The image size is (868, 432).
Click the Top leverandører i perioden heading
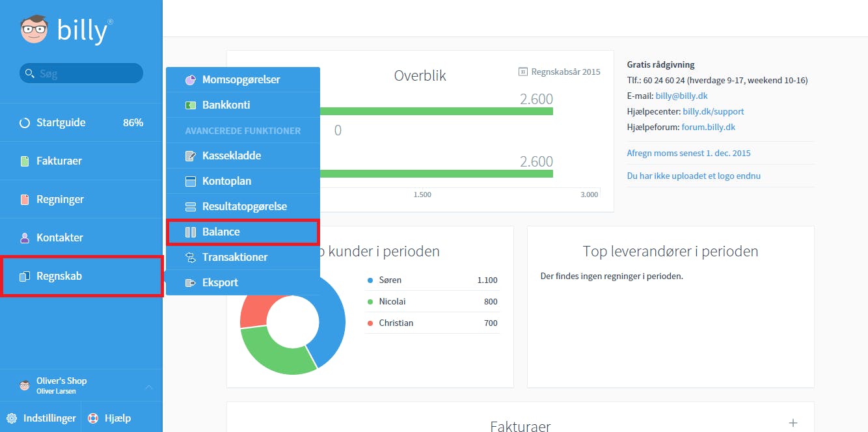(x=670, y=251)
